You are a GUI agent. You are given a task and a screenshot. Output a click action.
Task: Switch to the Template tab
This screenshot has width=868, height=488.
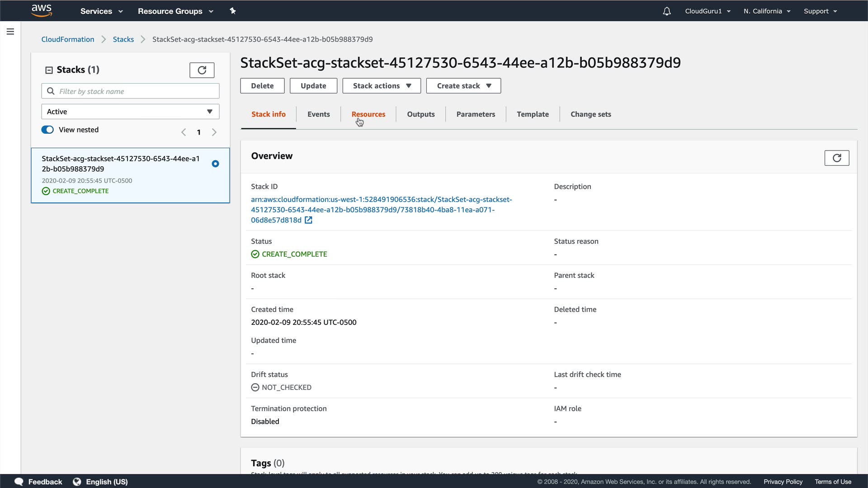533,114
